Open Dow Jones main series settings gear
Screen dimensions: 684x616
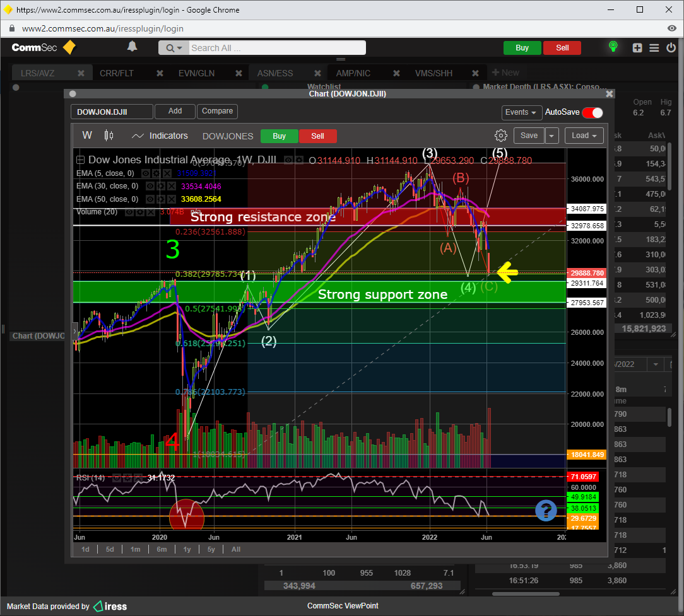coord(299,160)
